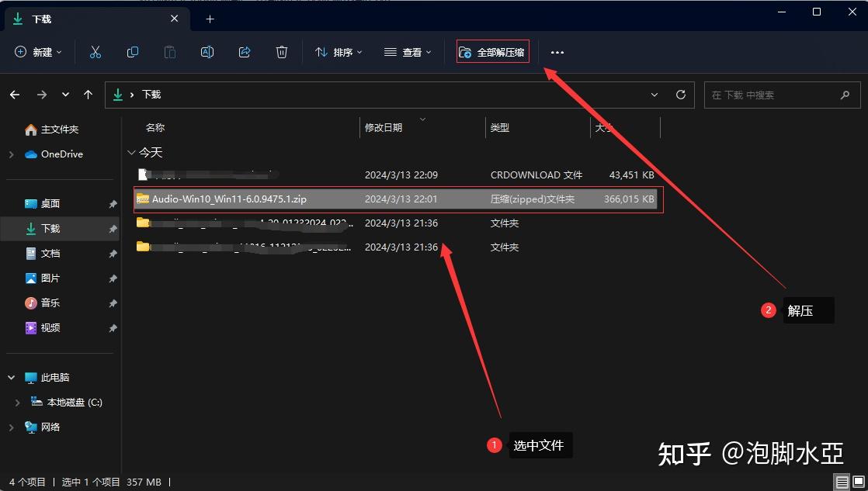Screen dimensions: 868x491
Task: Collapse This PC (此电脑) node
Action: pyautogui.click(x=12, y=378)
